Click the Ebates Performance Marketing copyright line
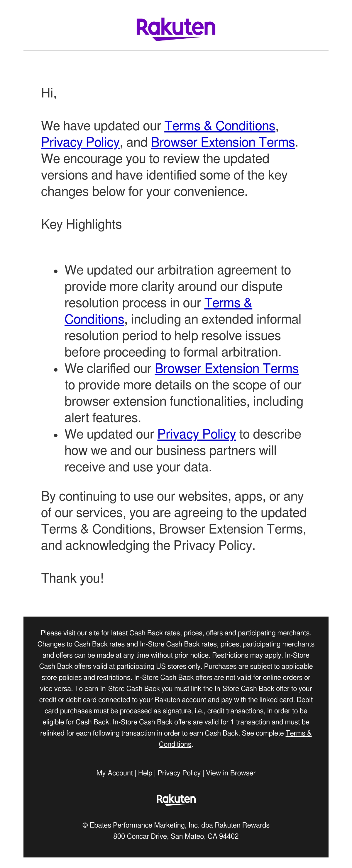The image size is (352, 868). (176, 825)
